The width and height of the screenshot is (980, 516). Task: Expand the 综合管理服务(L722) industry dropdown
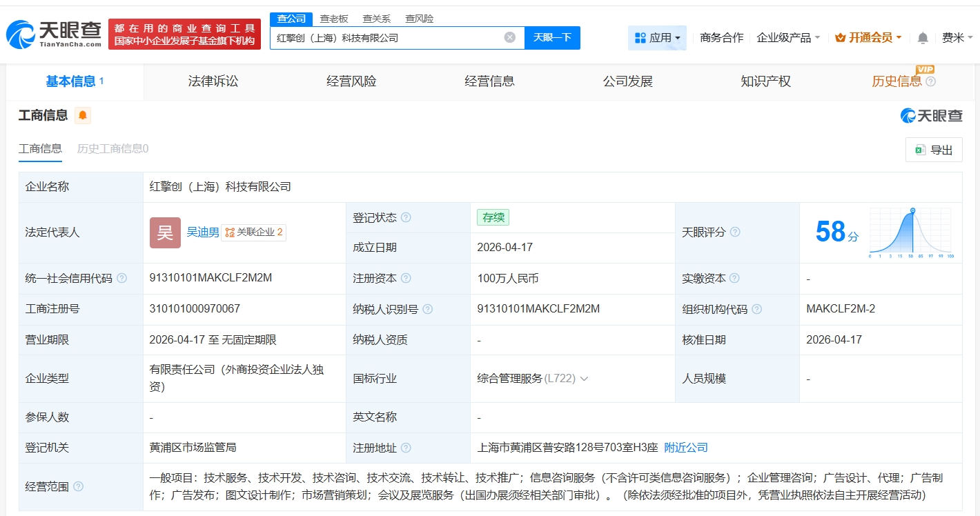pos(583,378)
